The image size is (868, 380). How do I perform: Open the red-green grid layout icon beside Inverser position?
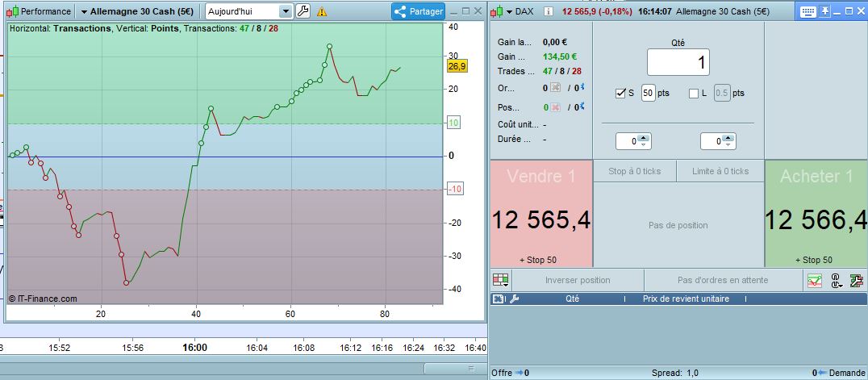pyautogui.click(x=501, y=280)
